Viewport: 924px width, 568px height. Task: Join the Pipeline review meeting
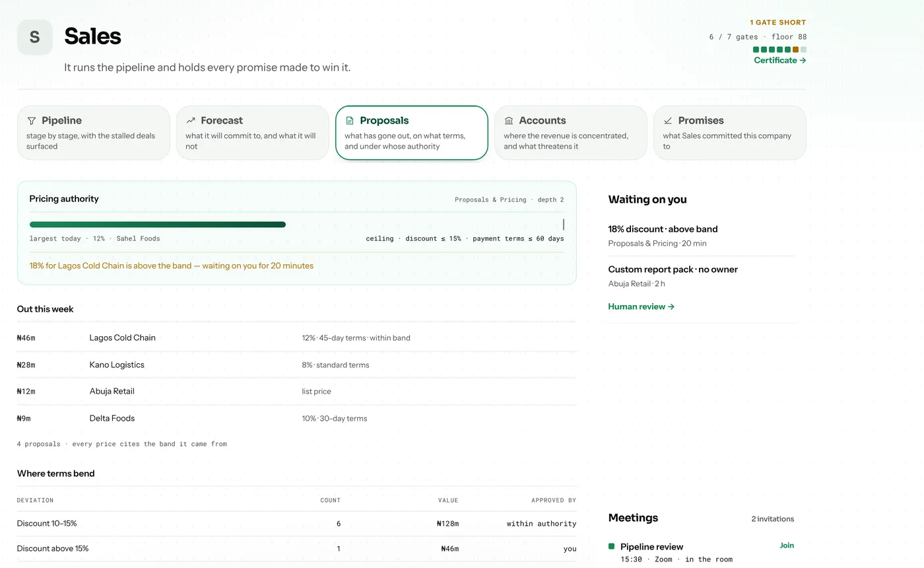[x=787, y=546]
